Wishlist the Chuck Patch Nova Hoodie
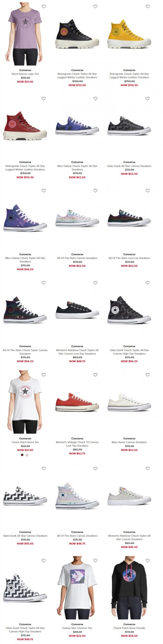Viewport: 163px width, 644px height. click(x=148, y=560)
